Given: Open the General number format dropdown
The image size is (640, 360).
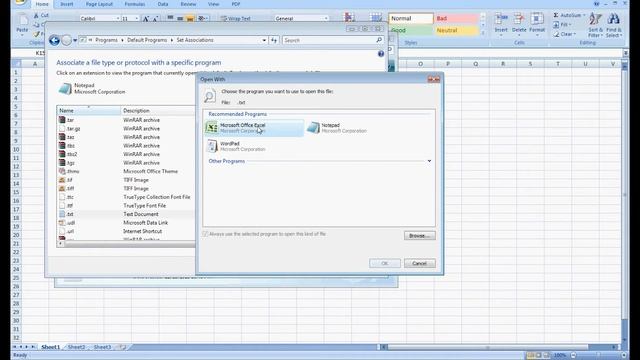Looking at the screenshot, I should coord(326,18).
